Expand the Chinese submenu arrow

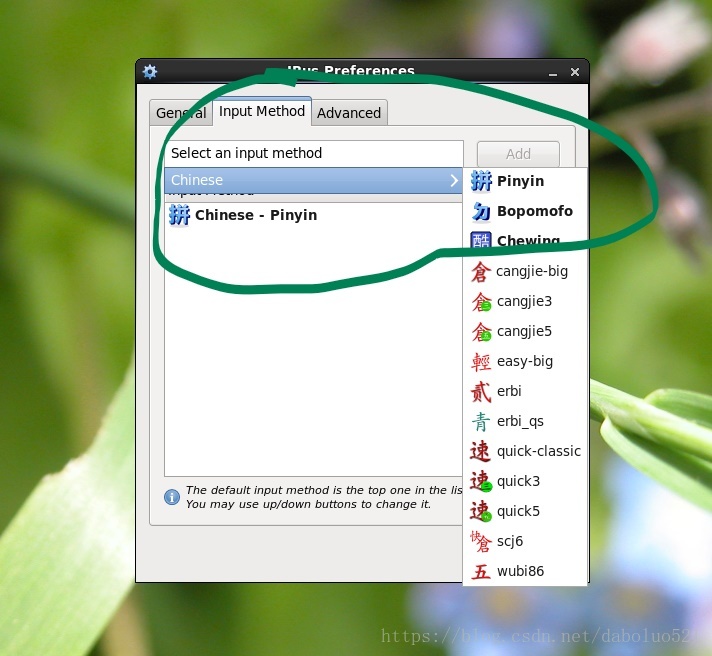(x=454, y=180)
